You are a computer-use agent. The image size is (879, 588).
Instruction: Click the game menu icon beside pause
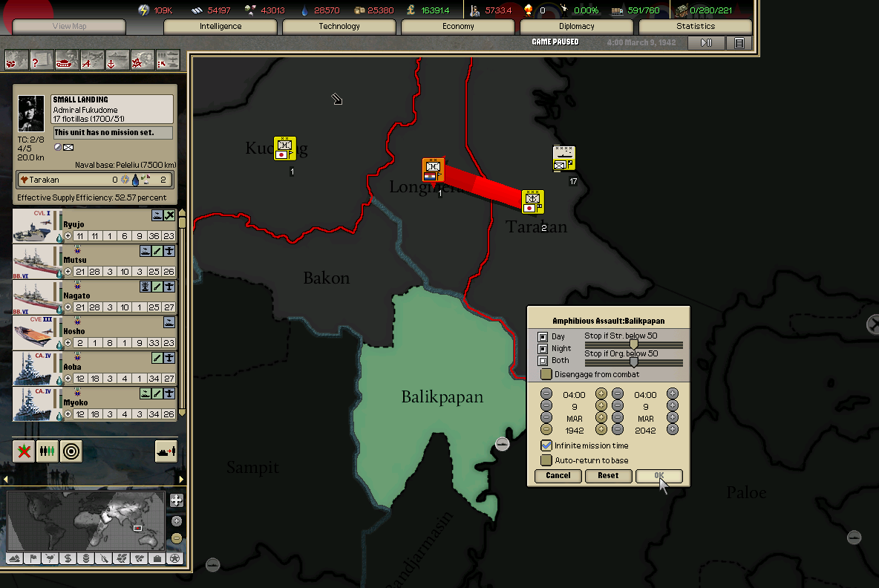coord(739,43)
